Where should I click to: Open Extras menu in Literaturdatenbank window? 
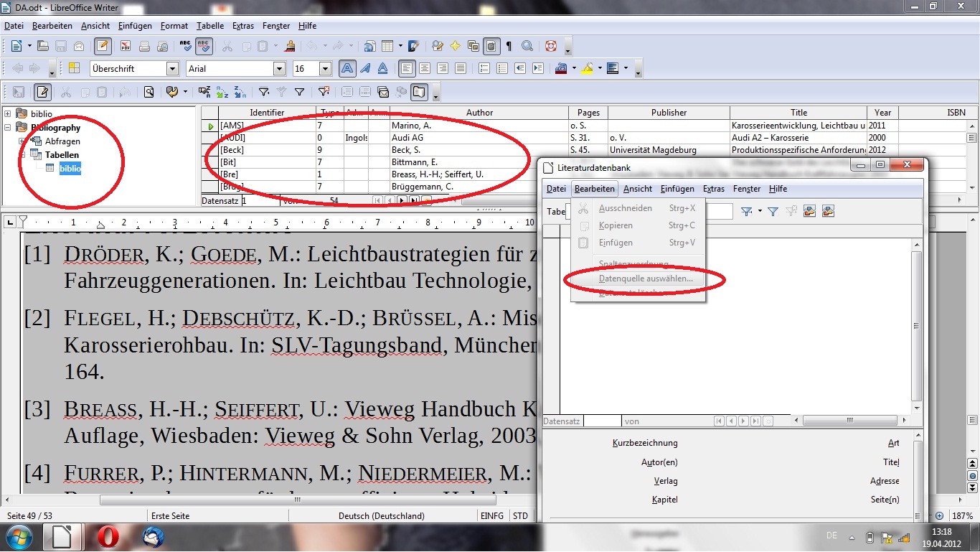pos(713,189)
